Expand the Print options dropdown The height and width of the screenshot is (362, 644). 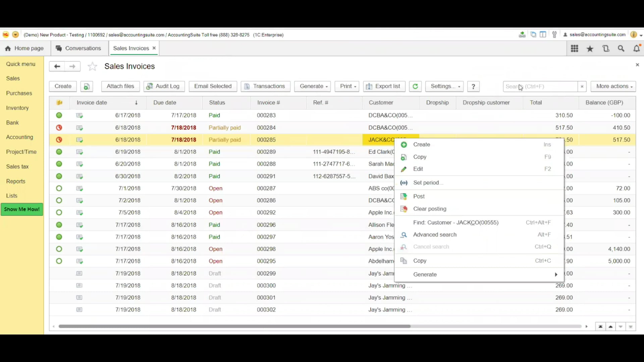point(347,86)
